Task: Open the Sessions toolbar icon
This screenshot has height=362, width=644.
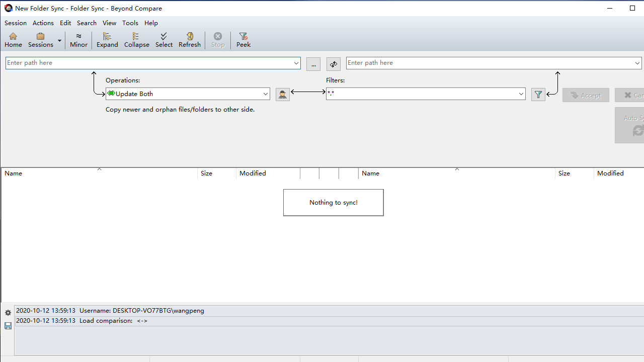Action: (x=40, y=40)
